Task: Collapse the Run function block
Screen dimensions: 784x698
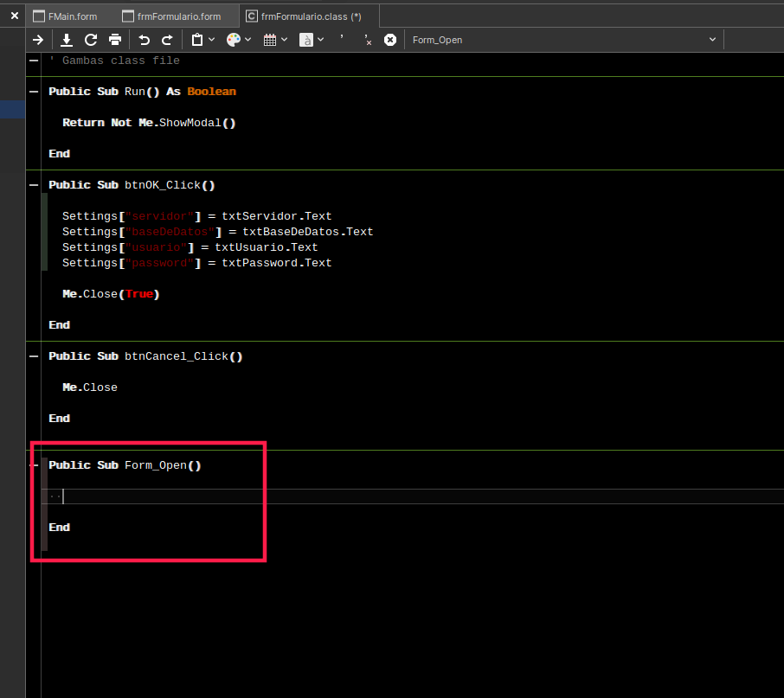Action: 34,92
